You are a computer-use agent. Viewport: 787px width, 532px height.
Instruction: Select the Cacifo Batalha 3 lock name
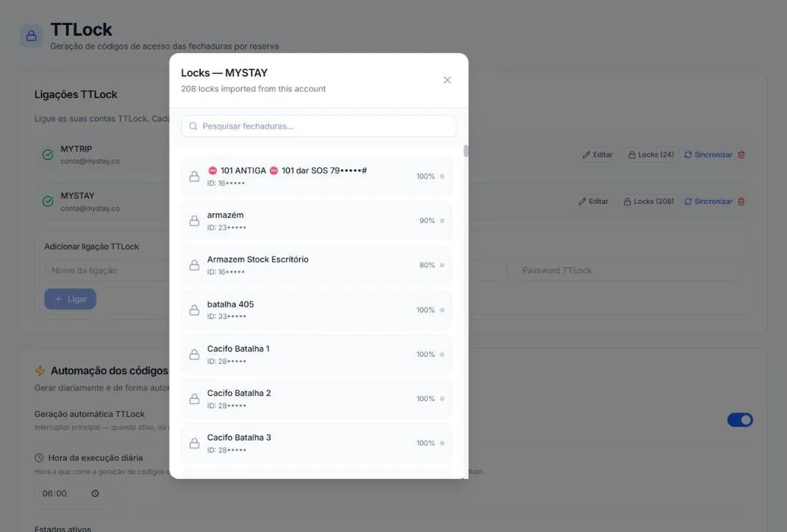(x=239, y=437)
